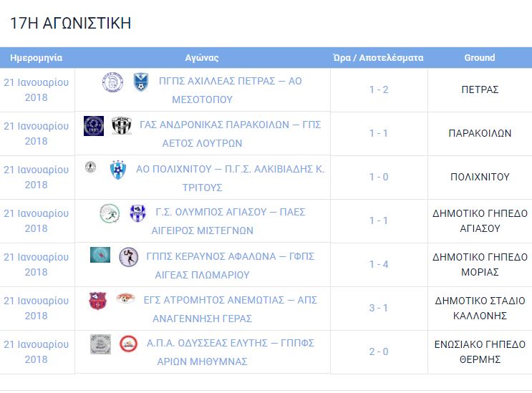Open the 1 - 4 result link
The image size is (532, 393).
379,264
